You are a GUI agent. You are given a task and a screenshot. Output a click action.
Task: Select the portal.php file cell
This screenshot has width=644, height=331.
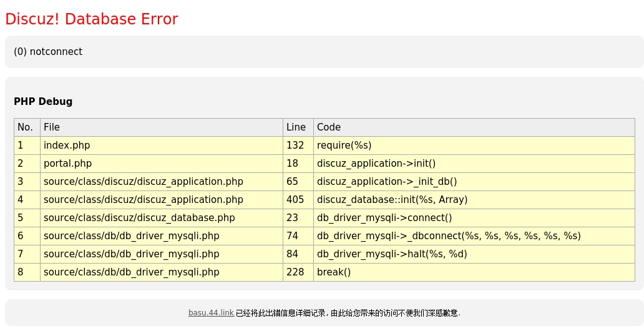click(x=67, y=164)
